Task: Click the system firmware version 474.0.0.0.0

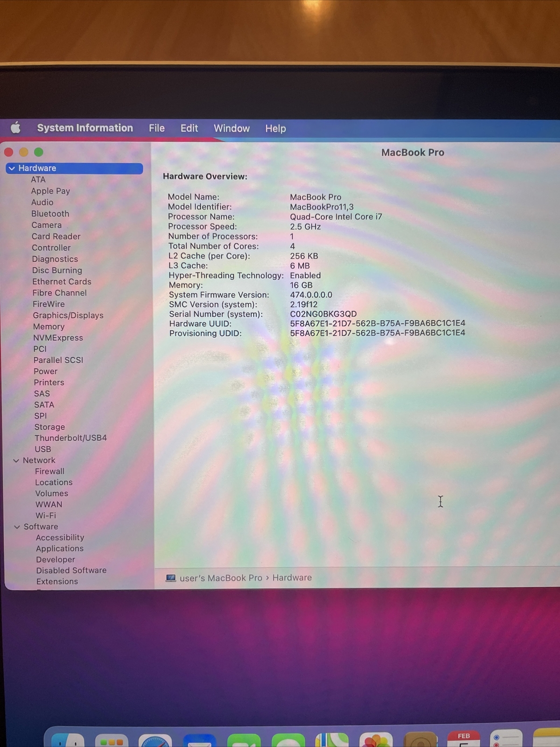Action: [311, 295]
